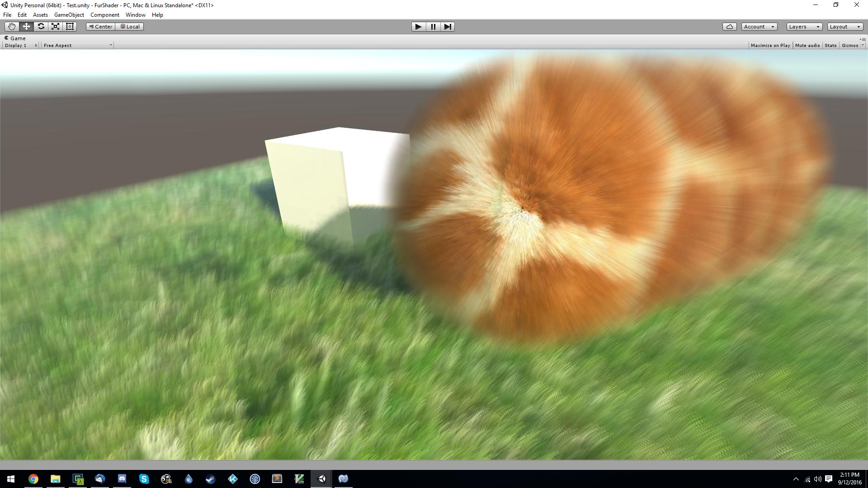Select the Scale tool
Viewport: 868px width, 488px height.
(55, 26)
